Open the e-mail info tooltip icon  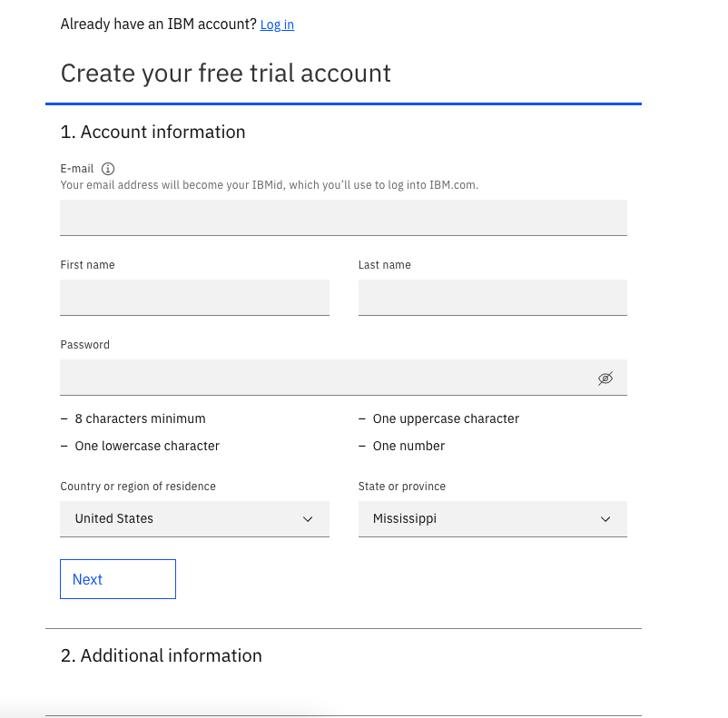(x=108, y=168)
